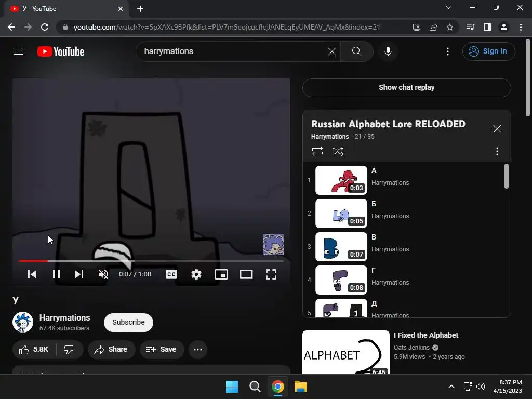Screen dimensions: 532x399
Task: Click the playlist panel scrollbar
Action: [506, 176]
